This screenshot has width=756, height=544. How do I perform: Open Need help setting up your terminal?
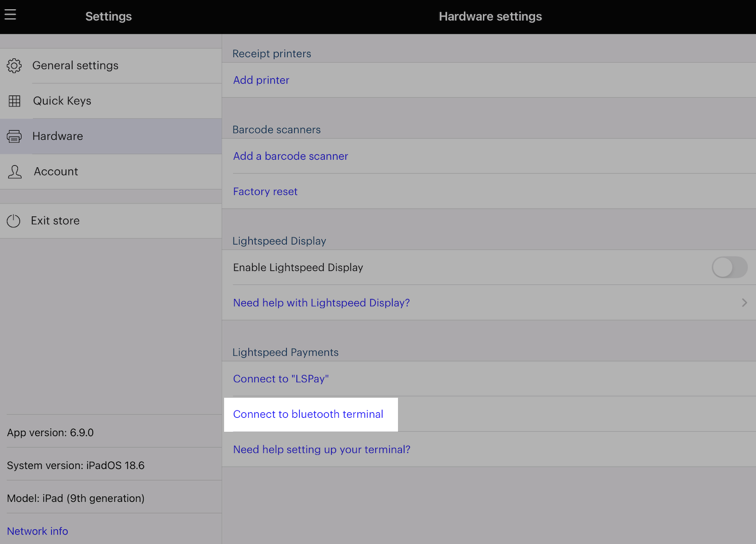coord(322,449)
